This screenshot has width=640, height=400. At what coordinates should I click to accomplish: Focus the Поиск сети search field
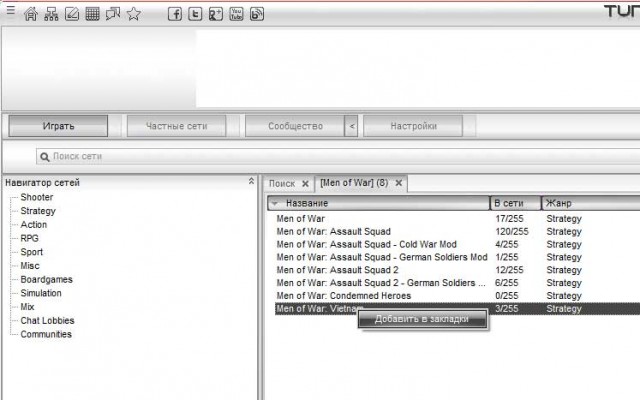coord(338,157)
